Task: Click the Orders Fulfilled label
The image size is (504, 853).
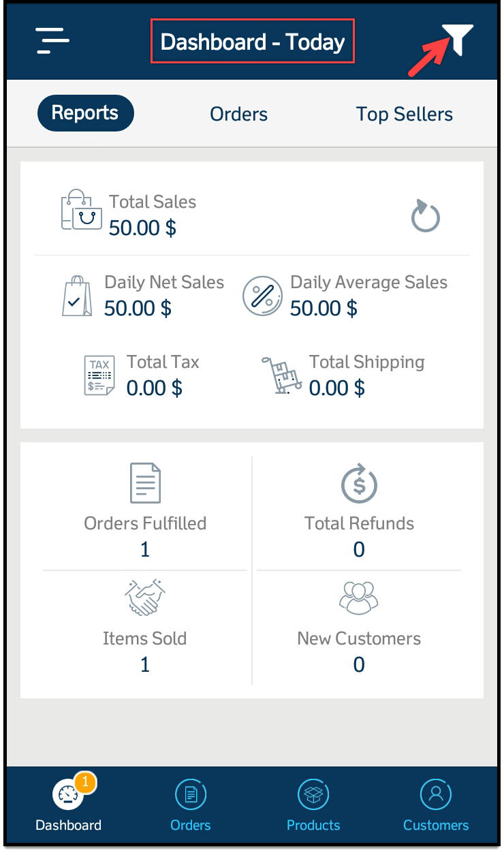Action: [x=145, y=523]
